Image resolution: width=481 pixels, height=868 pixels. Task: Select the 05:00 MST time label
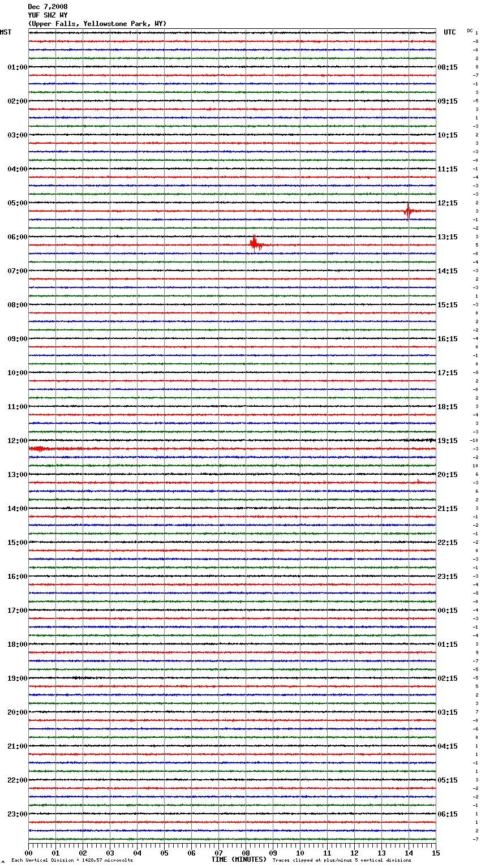(x=18, y=203)
